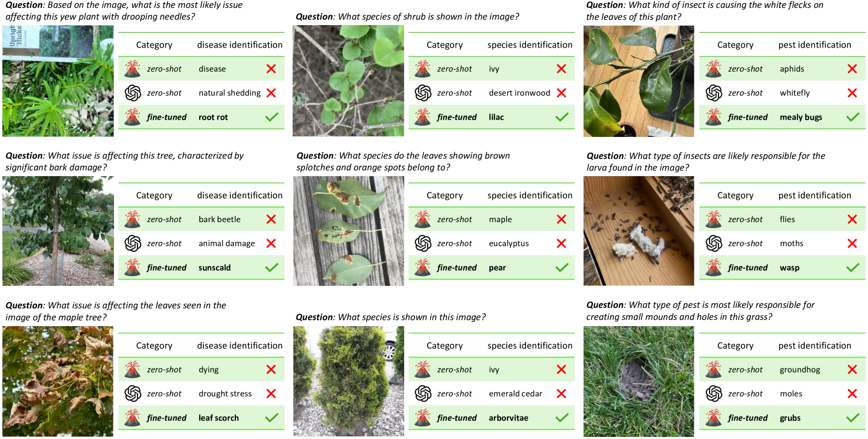Click the red X beside "whitefly"
868x439 pixels.
(x=852, y=93)
